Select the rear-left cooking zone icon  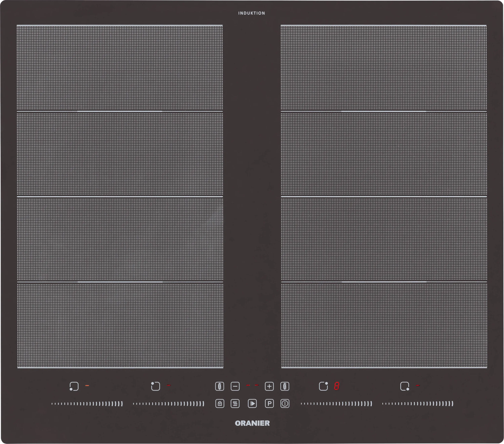pos(155,386)
